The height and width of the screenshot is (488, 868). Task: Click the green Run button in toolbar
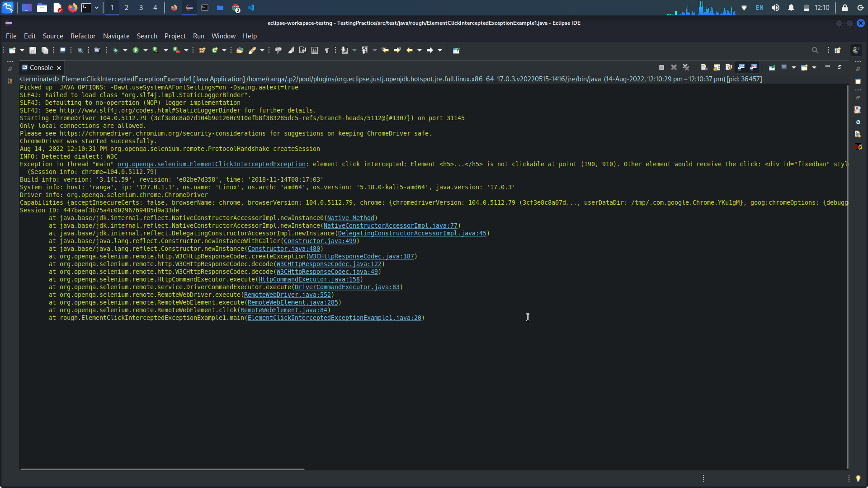click(x=136, y=50)
